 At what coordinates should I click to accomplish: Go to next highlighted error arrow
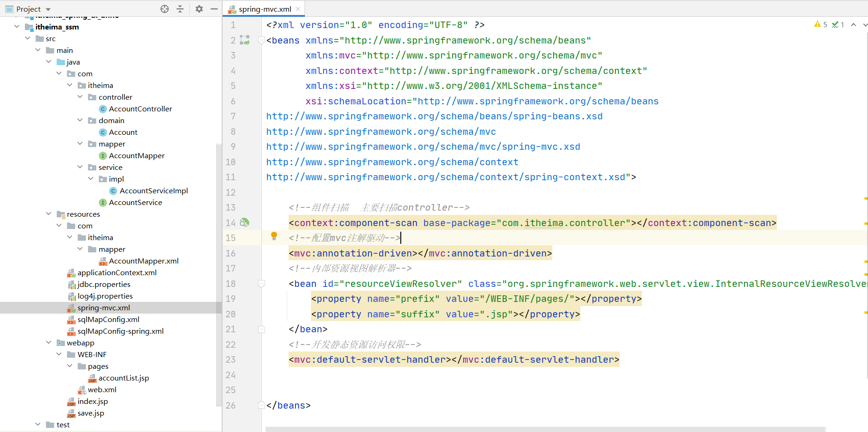[865, 25]
